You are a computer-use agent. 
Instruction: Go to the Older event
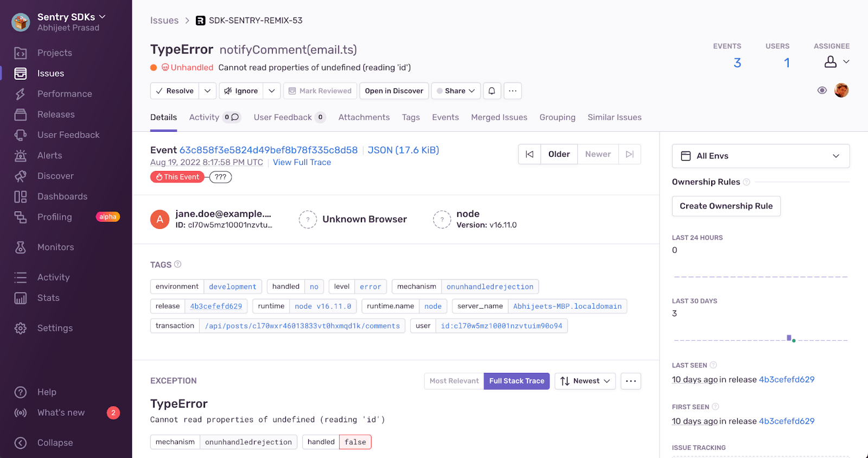click(559, 154)
